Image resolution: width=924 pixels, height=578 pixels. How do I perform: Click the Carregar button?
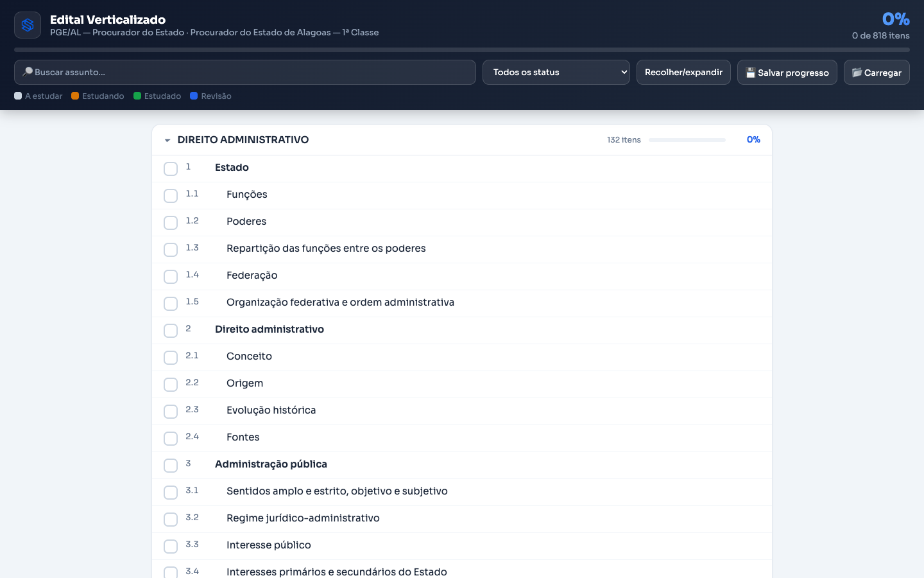click(877, 72)
